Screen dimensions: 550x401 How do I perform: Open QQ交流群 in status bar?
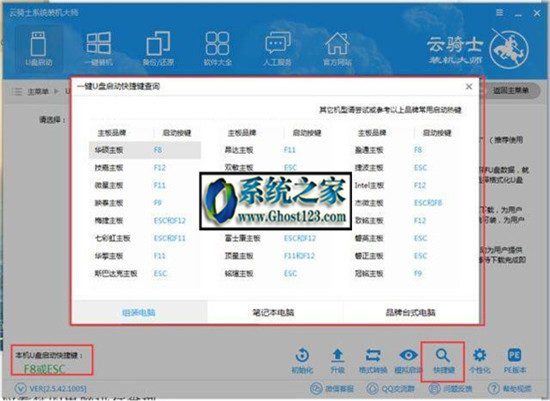390,389
